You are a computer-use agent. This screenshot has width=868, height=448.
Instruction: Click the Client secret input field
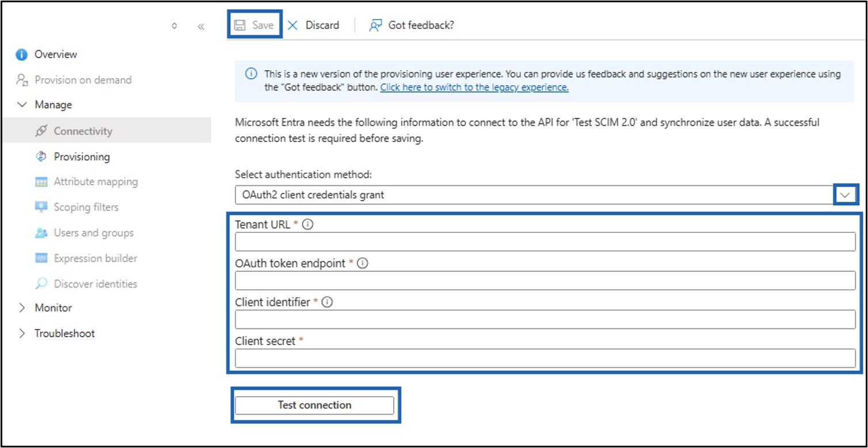click(x=545, y=358)
